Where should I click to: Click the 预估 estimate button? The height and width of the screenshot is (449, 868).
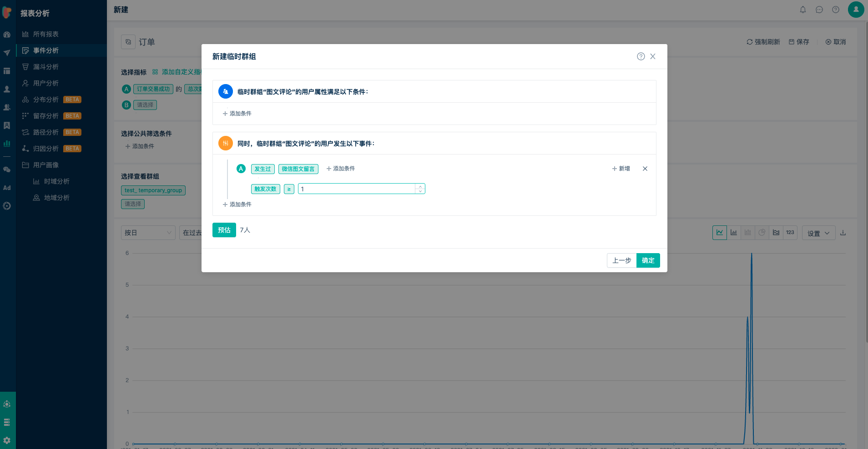(x=224, y=230)
